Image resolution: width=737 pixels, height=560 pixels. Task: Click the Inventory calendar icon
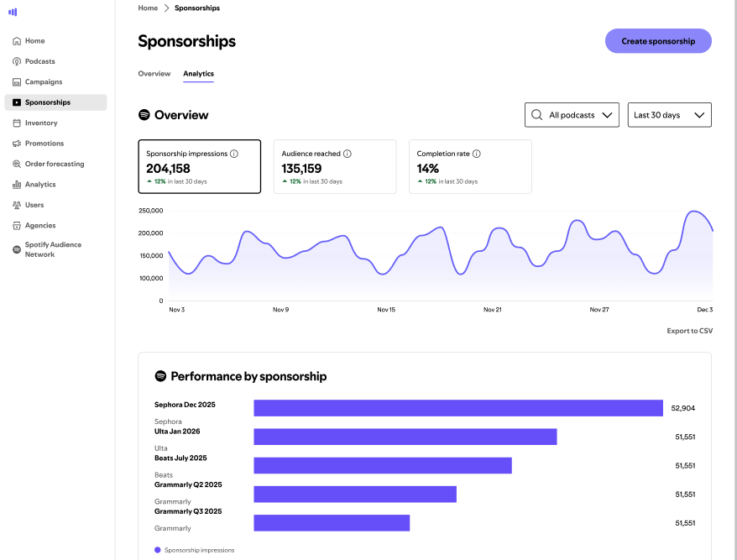pyautogui.click(x=17, y=123)
